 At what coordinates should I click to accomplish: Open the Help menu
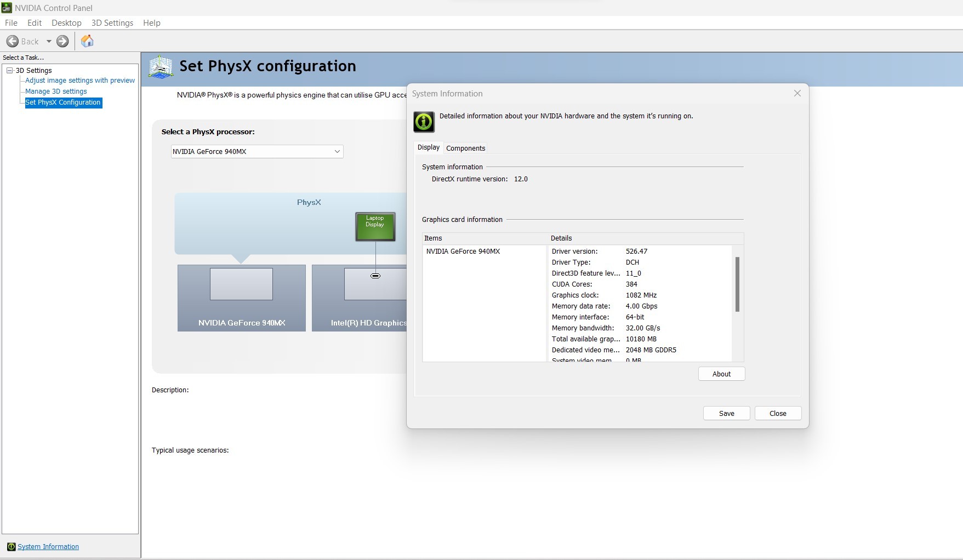152,23
